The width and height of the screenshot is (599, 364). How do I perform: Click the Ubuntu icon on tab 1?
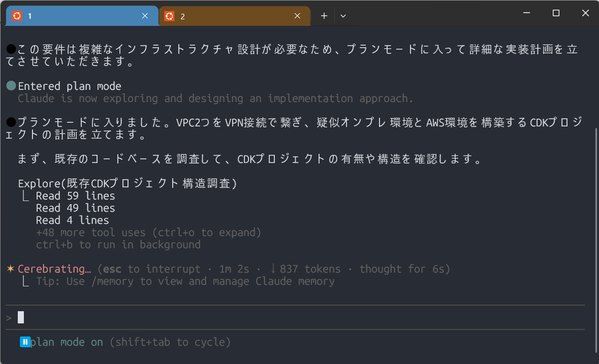[17, 16]
